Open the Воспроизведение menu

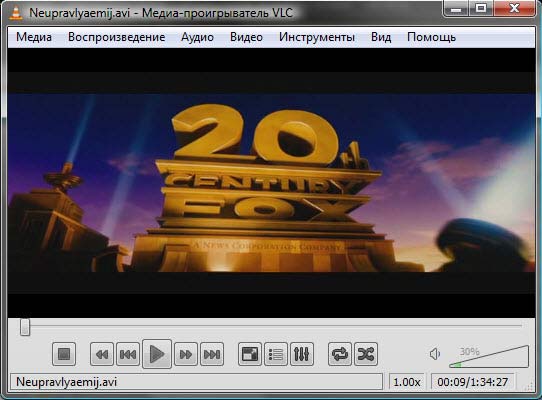pyautogui.click(x=116, y=37)
